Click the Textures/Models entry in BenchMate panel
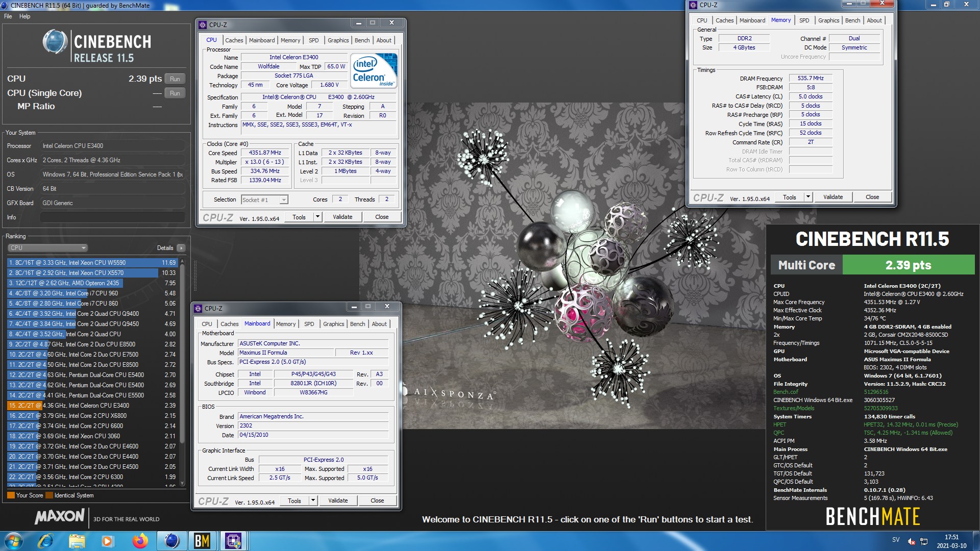980x551 pixels. point(794,408)
